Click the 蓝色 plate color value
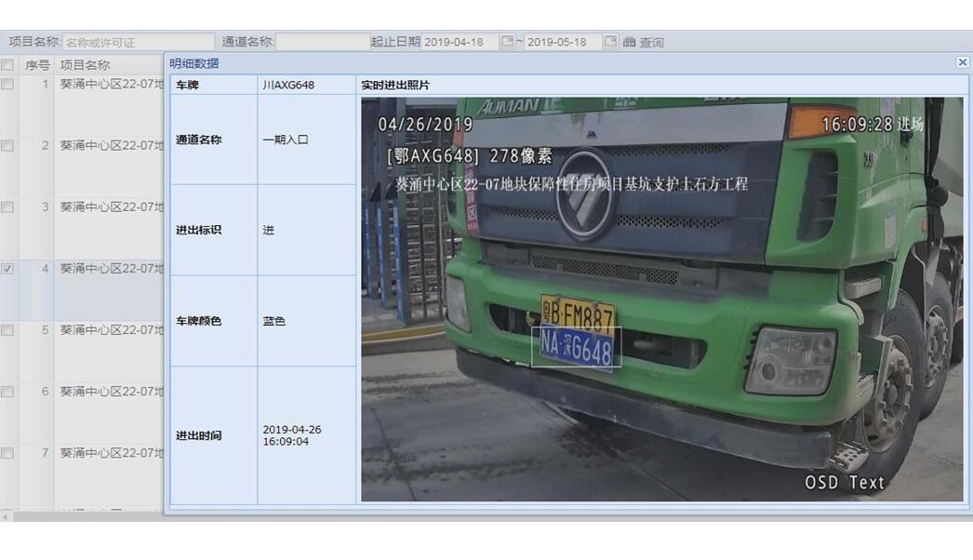973x560 pixels. [x=273, y=321]
